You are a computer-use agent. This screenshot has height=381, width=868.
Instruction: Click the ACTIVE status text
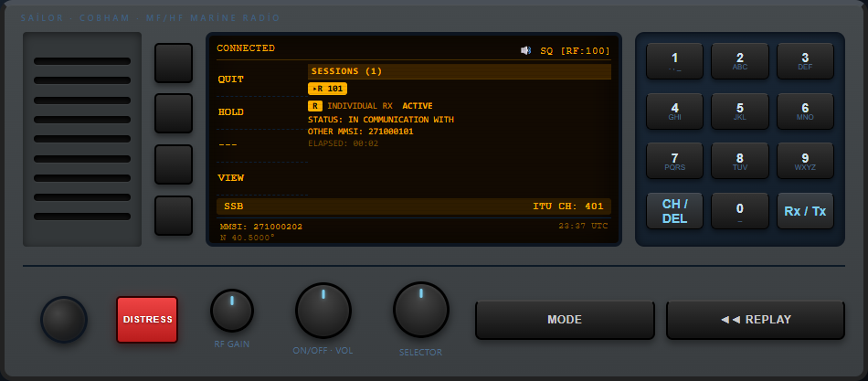point(418,106)
